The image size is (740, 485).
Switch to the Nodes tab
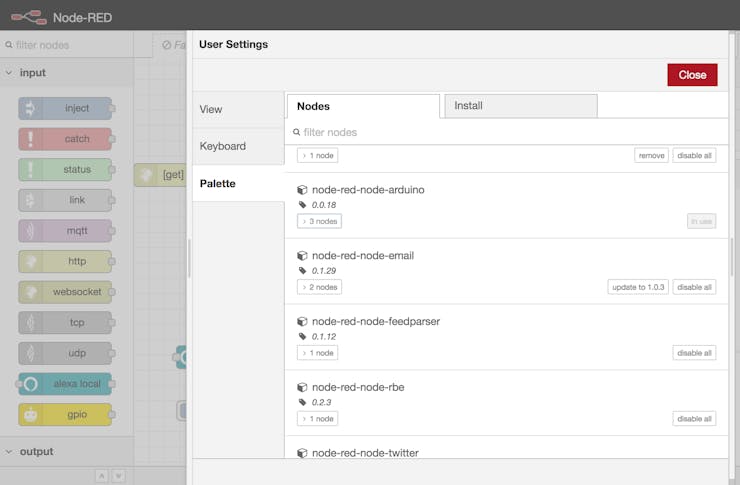[x=363, y=106]
